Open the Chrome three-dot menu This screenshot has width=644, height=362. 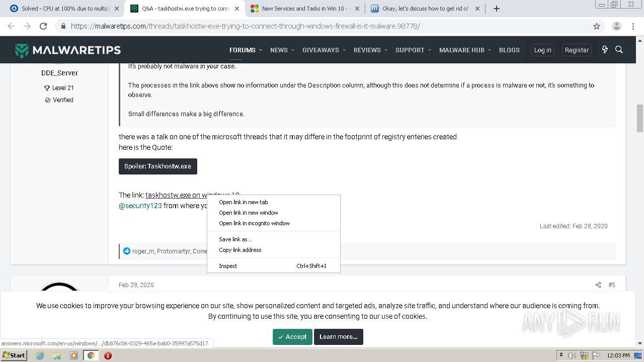pyautogui.click(x=634, y=26)
